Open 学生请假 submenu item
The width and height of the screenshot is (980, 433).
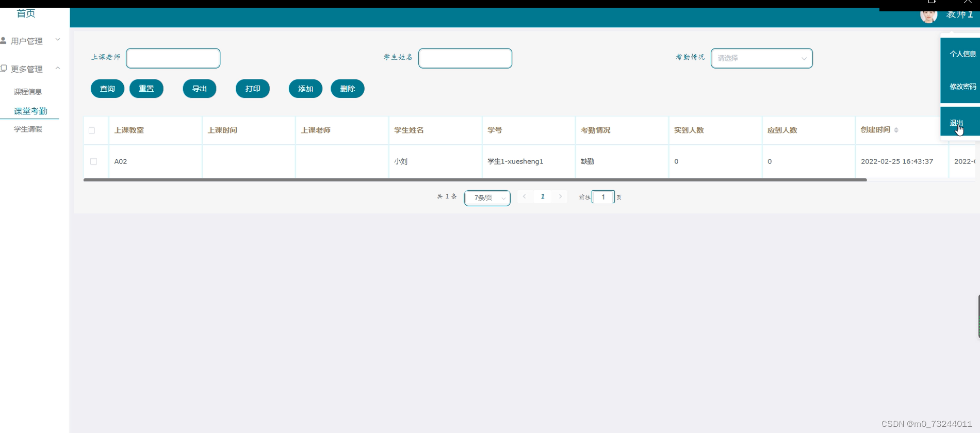coord(28,129)
